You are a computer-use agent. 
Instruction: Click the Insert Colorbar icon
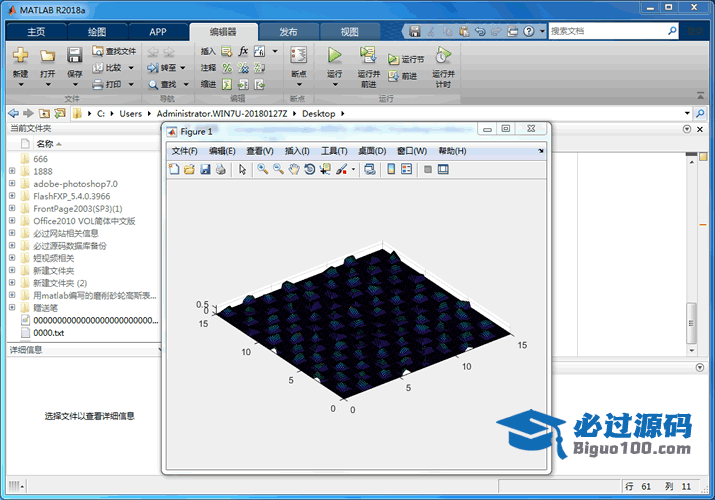tap(391, 170)
